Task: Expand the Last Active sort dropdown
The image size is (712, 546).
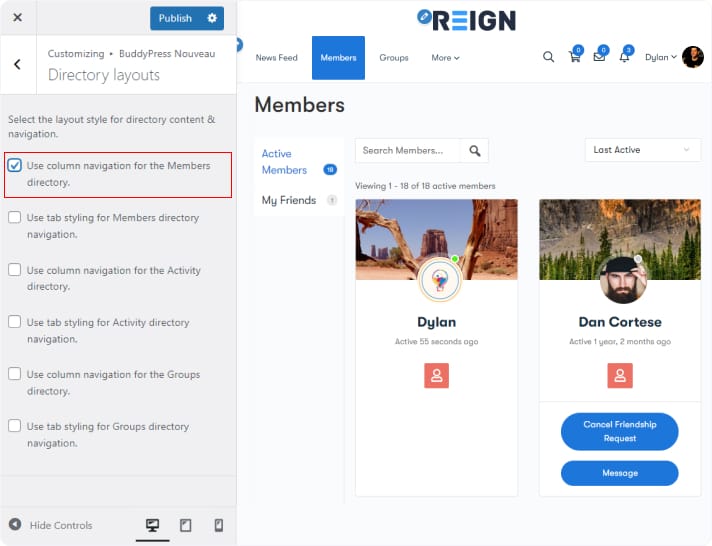Action: 642,150
